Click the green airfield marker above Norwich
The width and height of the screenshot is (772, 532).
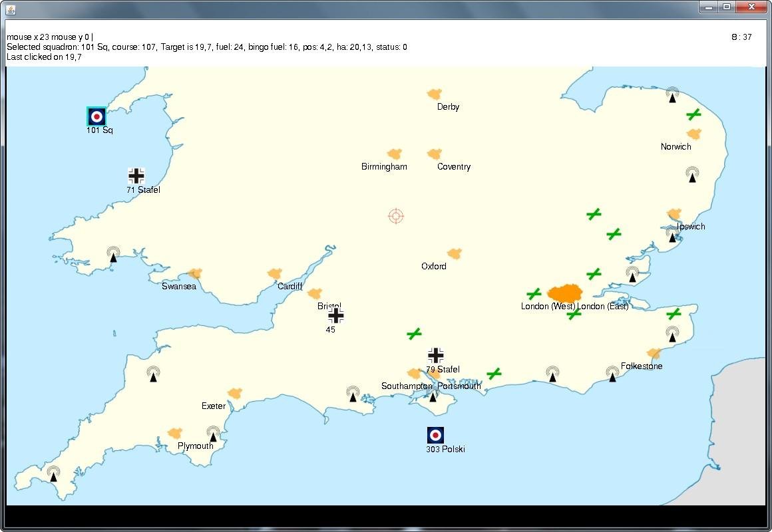693,114
